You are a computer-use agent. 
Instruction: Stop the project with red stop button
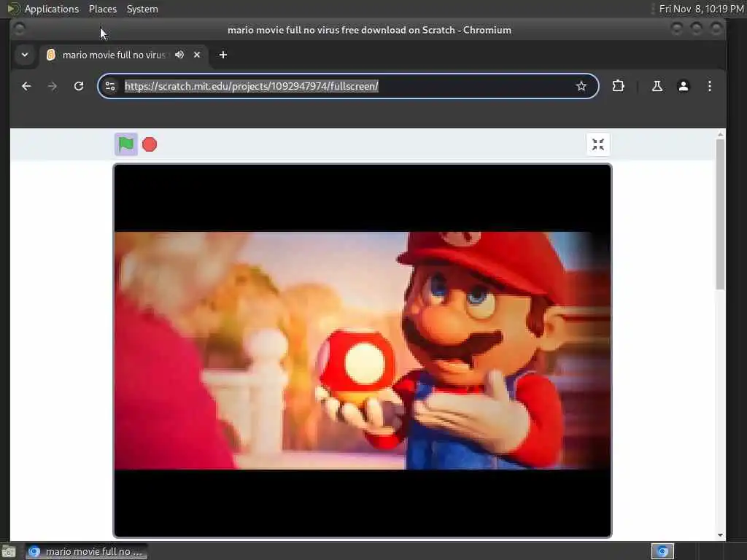click(x=150, y=144)
